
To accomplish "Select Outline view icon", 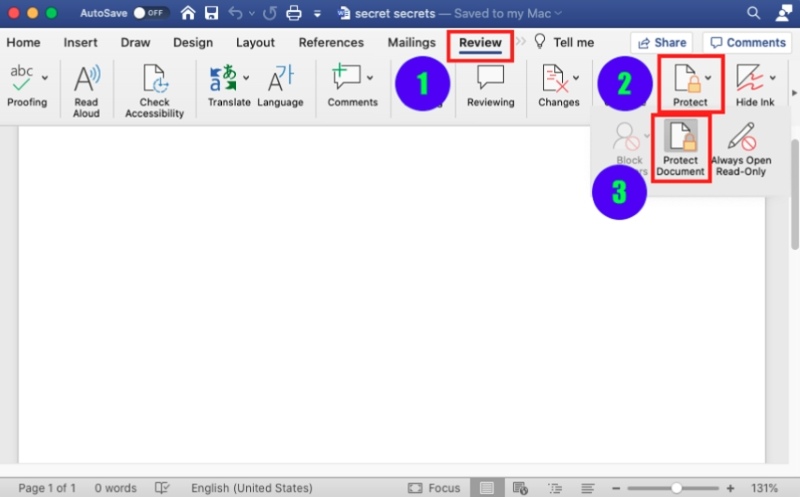I will [555, 488].
